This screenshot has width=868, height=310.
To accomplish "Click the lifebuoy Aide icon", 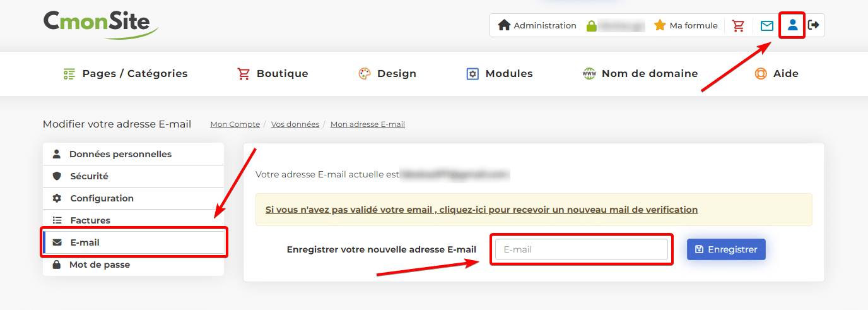I will tap(761, 74).
